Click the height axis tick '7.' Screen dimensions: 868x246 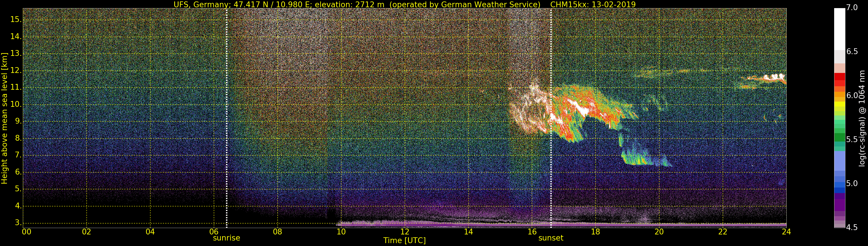(18, 155)
